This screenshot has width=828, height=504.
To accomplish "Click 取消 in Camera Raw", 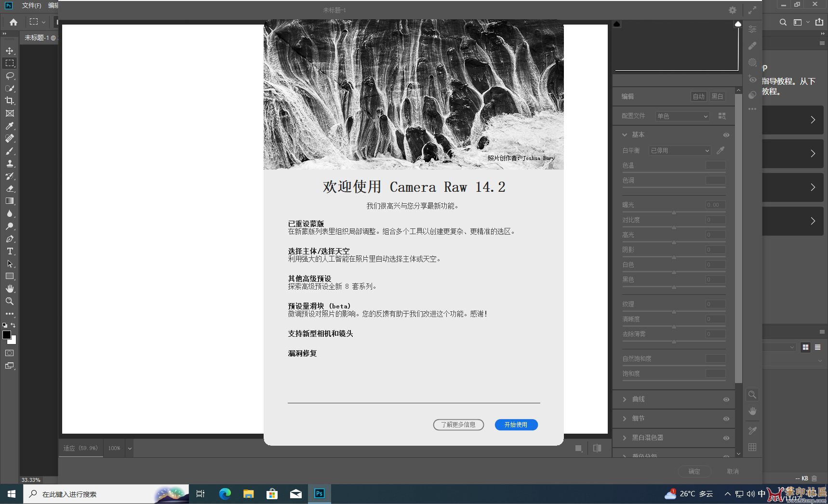I will [733, 471].
